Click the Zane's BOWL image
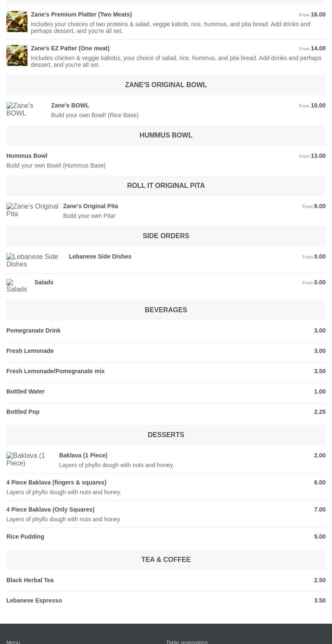 coord(25,110)
